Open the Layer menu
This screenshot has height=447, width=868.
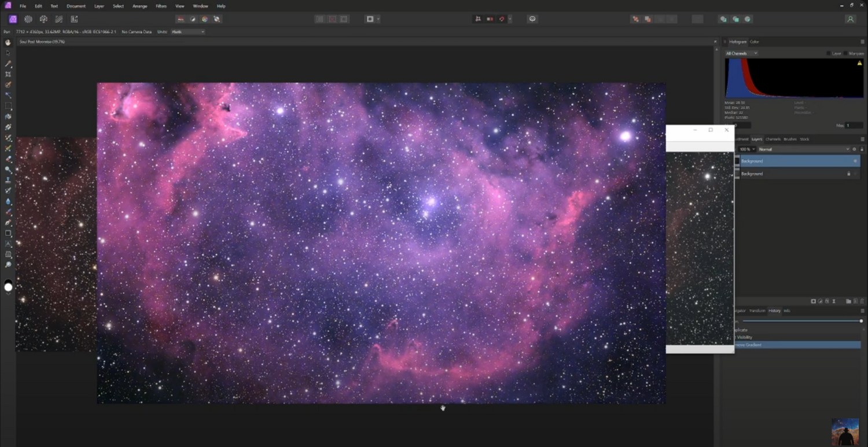[x=99, y=6]
